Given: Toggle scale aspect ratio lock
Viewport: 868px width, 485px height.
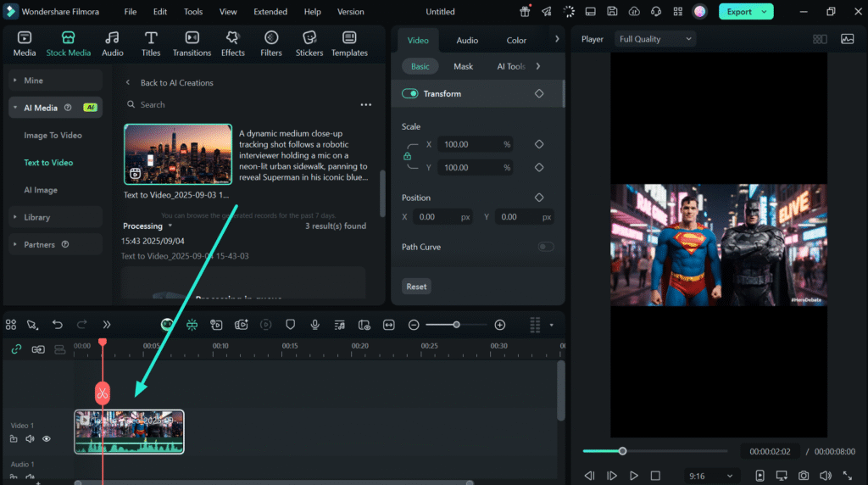Looking at the screenshot, I should [x=408, y=156].
